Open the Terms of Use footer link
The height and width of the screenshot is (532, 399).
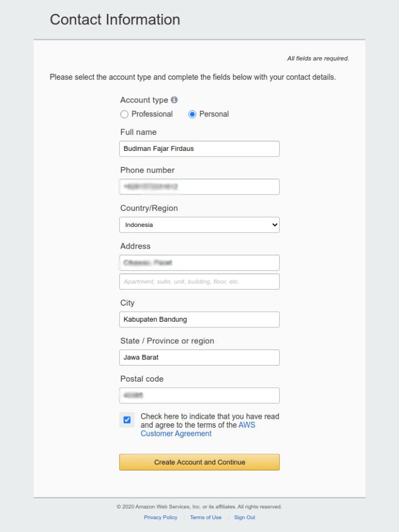(x=206, y=518)
